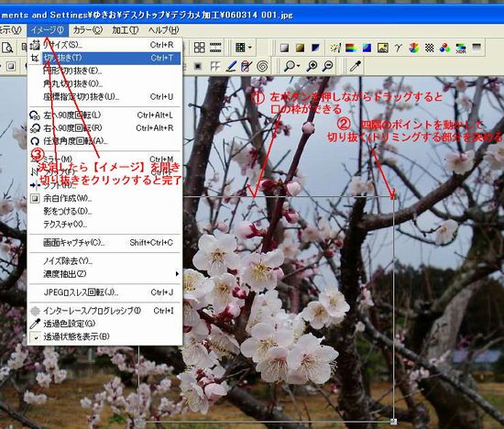Click the four-square tile layout icon
This screenshot has height=429, width=504.
pos(199,48)
